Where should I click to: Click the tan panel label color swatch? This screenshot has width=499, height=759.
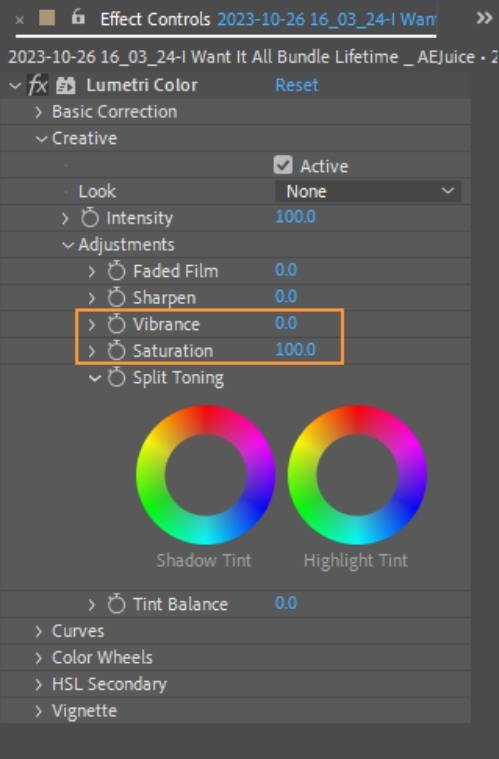(47, 18)
